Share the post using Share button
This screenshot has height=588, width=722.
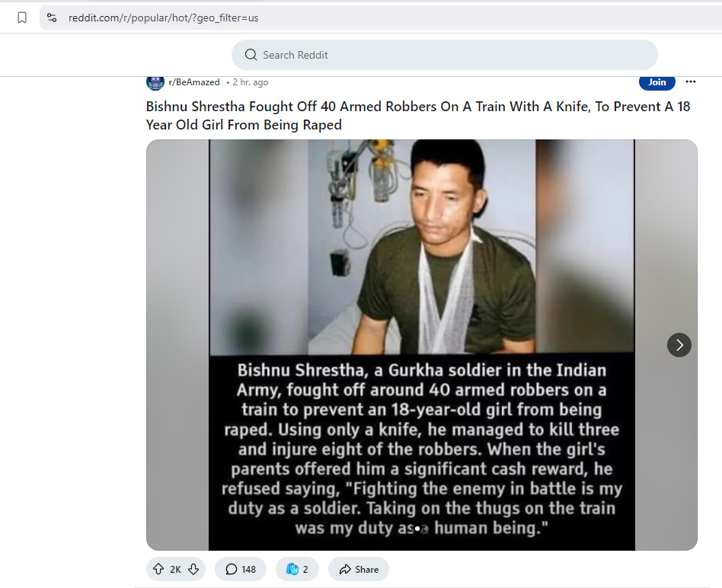359,569
